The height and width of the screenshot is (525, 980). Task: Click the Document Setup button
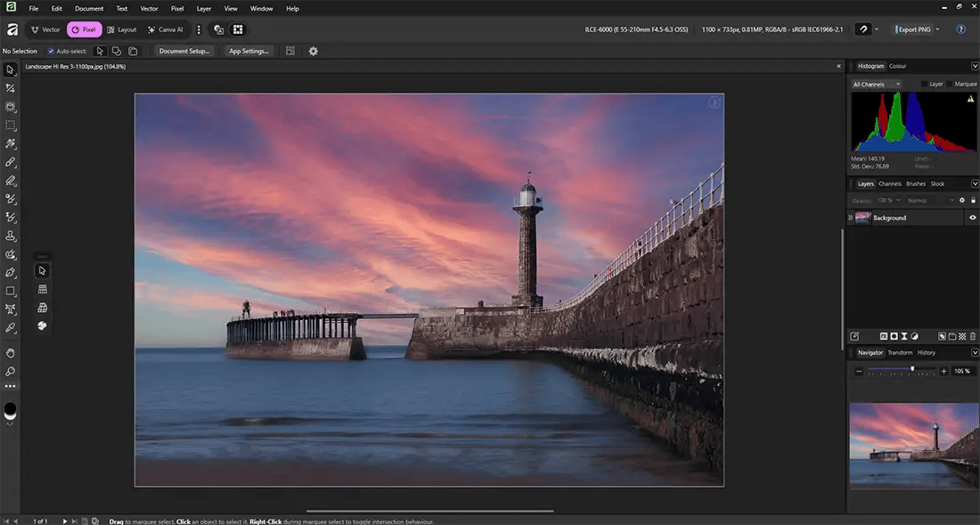184,51
